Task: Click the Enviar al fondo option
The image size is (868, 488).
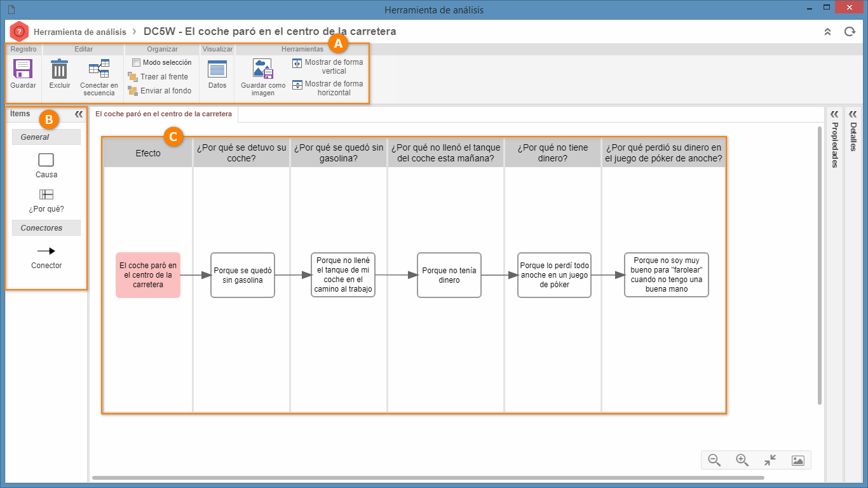Action: pos(159,91)
